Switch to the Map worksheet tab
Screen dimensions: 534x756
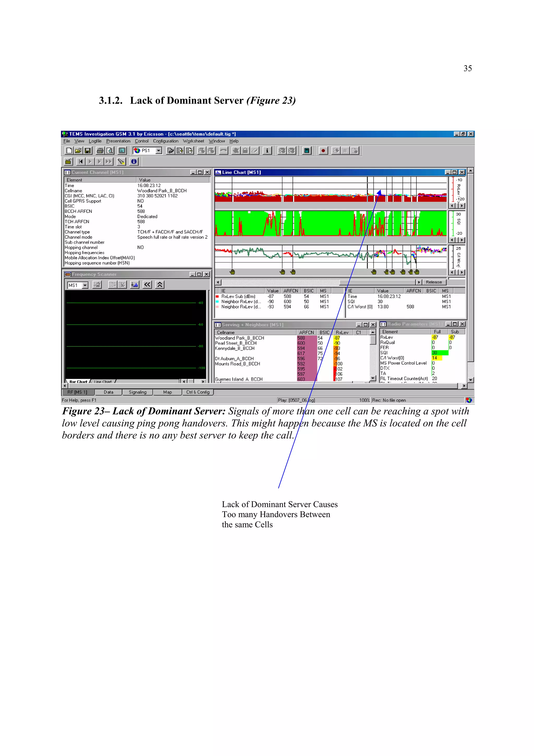click(x=167, y=392)
